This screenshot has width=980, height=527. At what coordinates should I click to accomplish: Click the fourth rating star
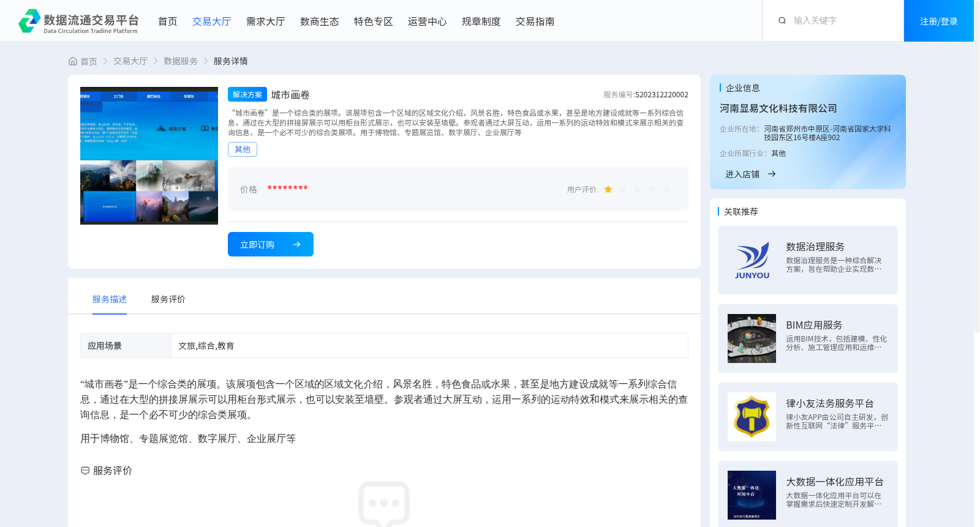[652, 190]
